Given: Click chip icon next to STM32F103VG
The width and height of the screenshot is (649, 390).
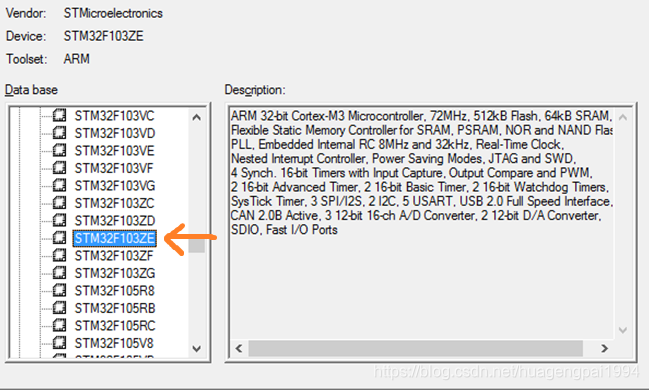Looking at the screenshot, I should coord(59,185).
